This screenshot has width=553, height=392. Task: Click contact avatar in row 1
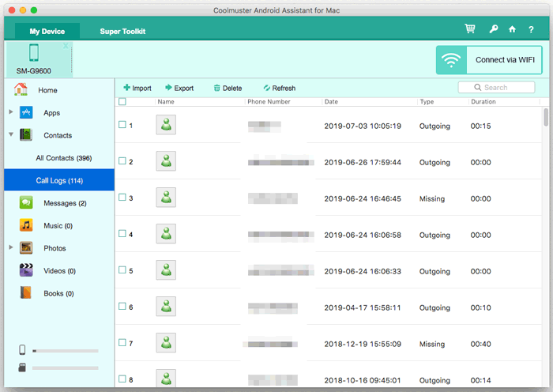point(166,125)
